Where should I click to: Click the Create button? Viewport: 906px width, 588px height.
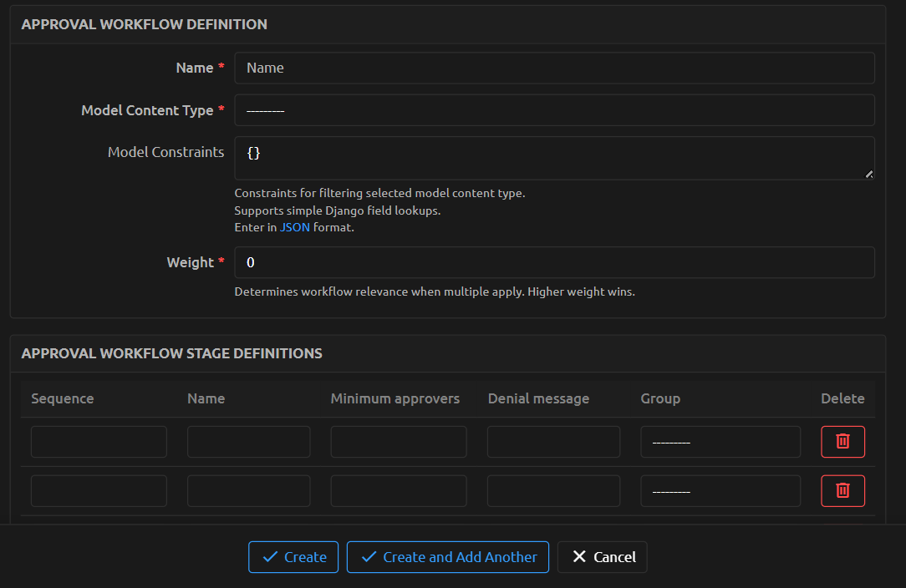pyautogui.click(x=293, y=556)
